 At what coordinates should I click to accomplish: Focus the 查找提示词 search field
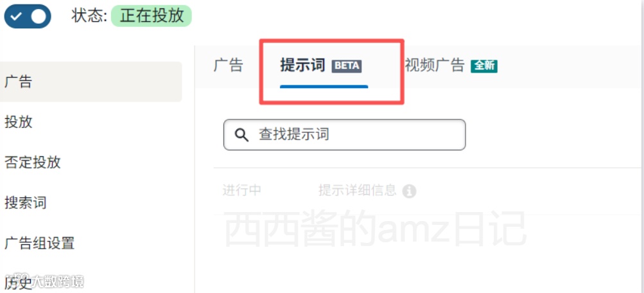[345, 134]
